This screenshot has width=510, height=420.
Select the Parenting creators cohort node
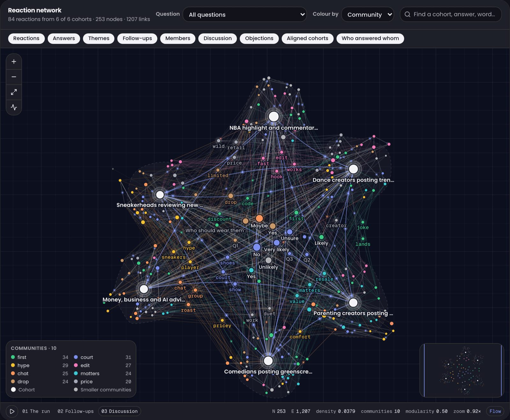(x=353, y=303)
